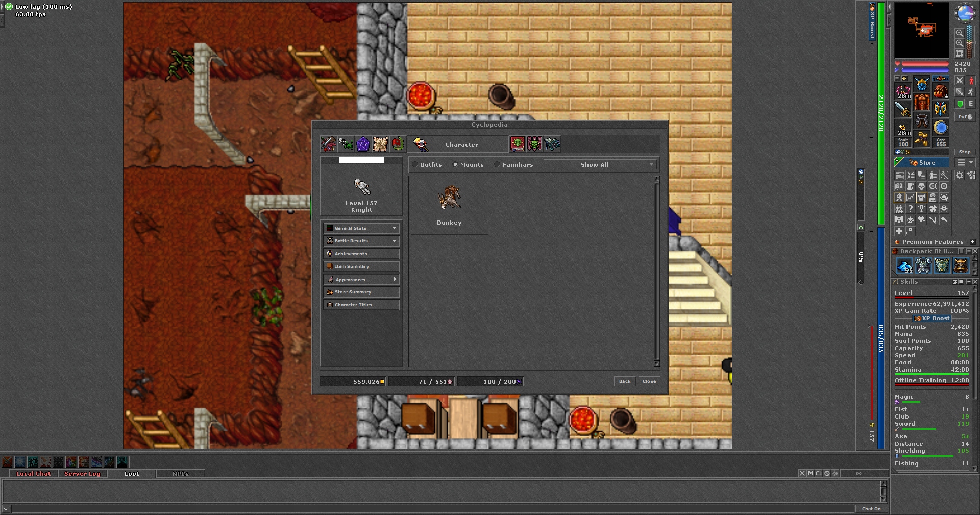This screenshot has height=515, width=980.
Task: Open the Items section of Cyclopedia
Action: click(x=328, y=144)
